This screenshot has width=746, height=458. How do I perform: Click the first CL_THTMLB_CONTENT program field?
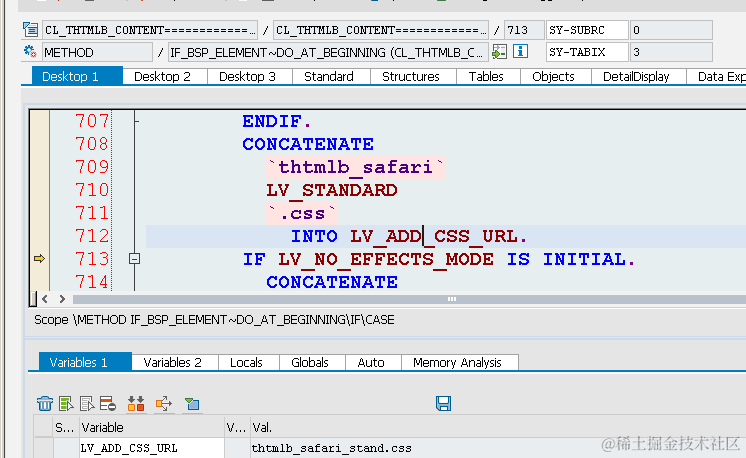click(150, 30)
